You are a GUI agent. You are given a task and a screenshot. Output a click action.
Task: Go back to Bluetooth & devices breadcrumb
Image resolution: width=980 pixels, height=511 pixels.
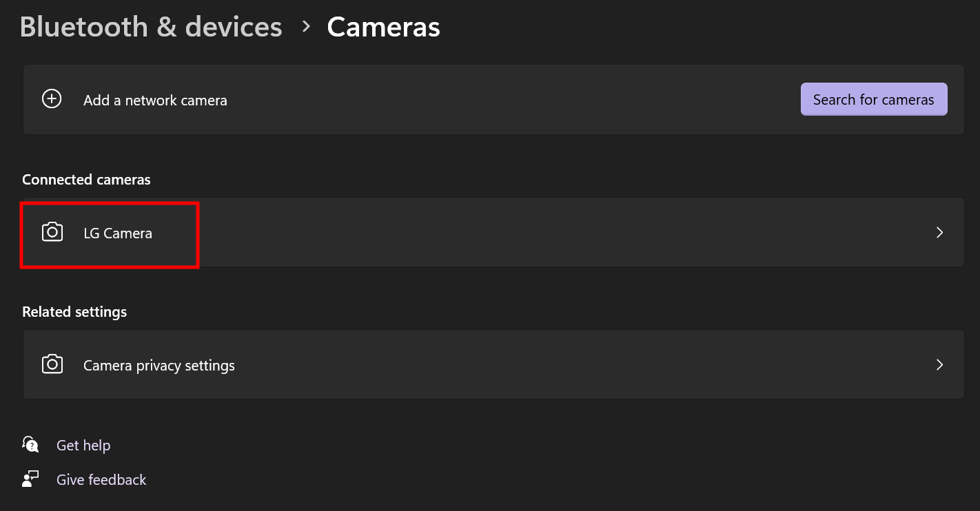pyautogui.click(x=151, y=27)
